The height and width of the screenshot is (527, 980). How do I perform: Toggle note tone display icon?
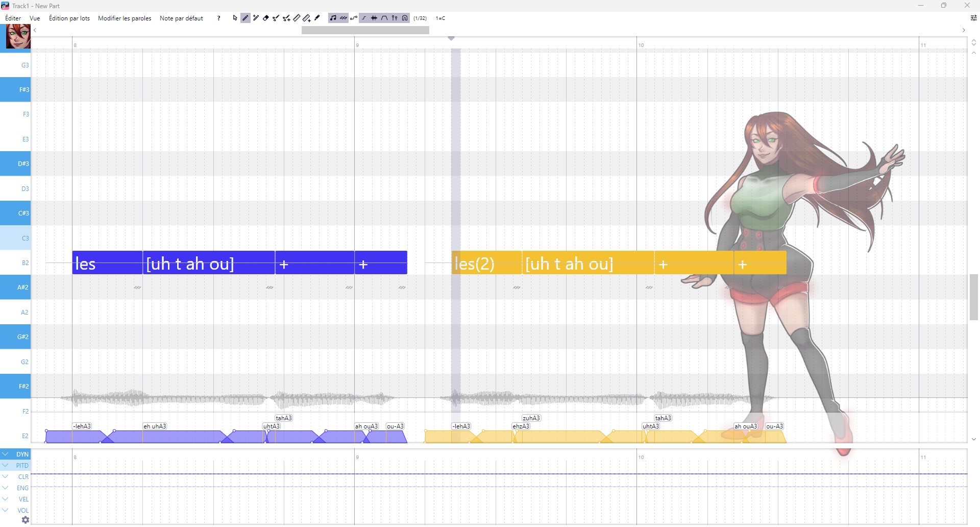click(x=333, y=18)
